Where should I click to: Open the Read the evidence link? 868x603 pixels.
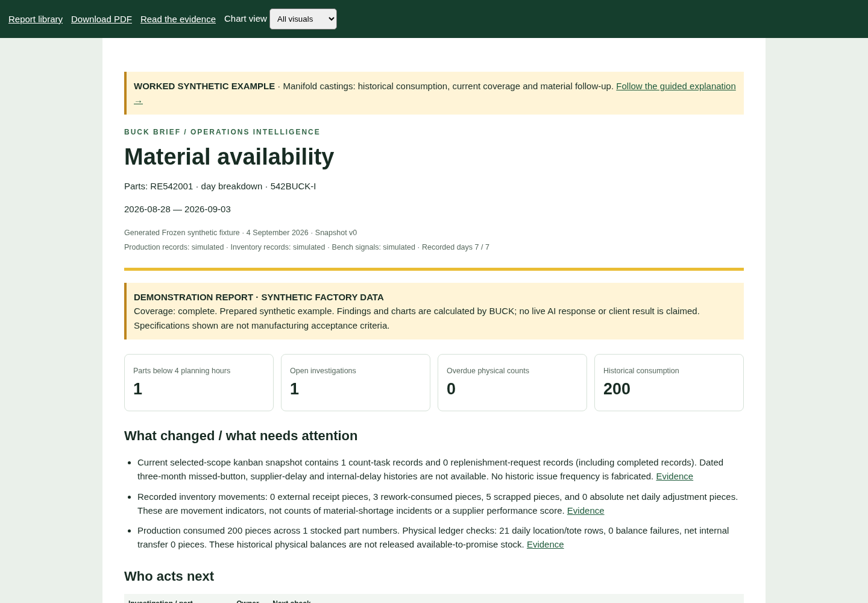click(178, 19)
